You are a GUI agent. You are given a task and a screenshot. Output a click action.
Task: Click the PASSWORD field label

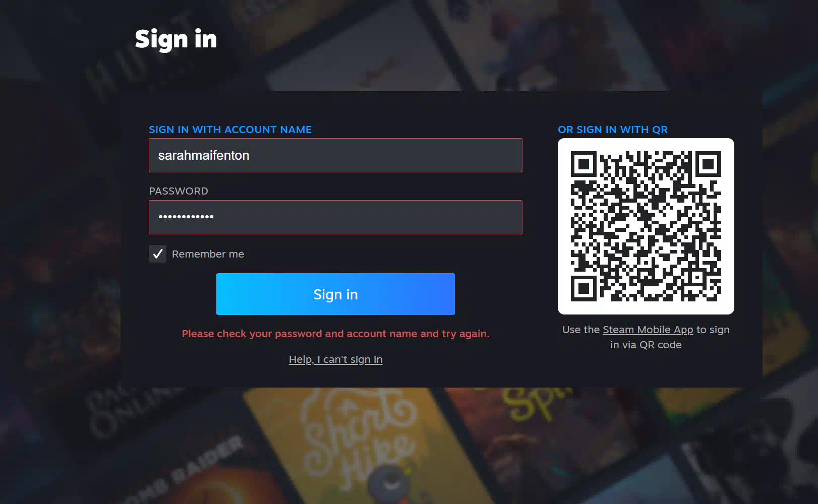coord(179,191)
